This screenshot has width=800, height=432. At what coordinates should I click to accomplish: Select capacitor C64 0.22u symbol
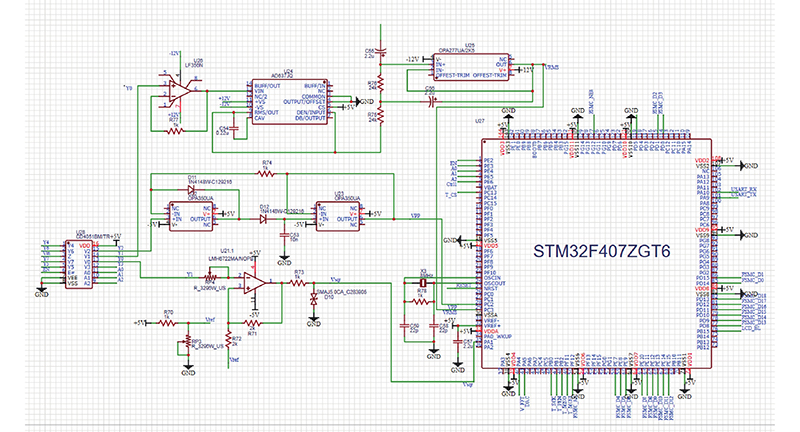(x=235, y=130)
